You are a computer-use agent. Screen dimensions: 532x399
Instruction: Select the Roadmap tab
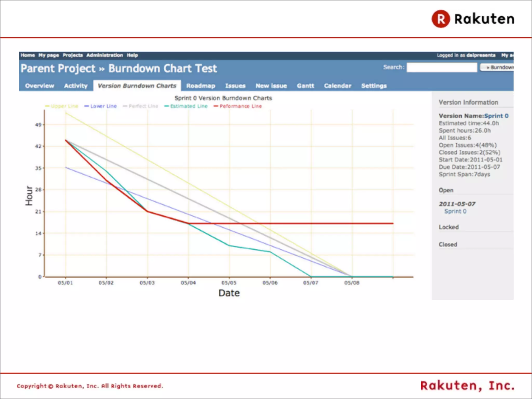(201, 86)
